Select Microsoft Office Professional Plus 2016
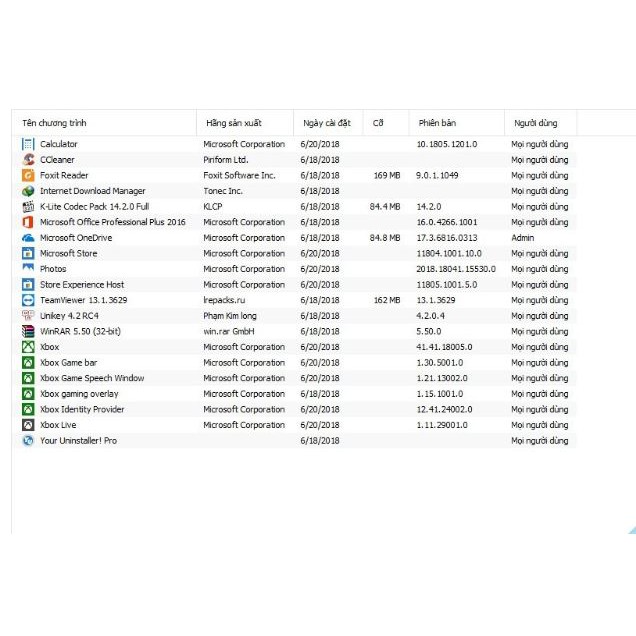Viewport: 636px width, 636px height. [112, 222]
